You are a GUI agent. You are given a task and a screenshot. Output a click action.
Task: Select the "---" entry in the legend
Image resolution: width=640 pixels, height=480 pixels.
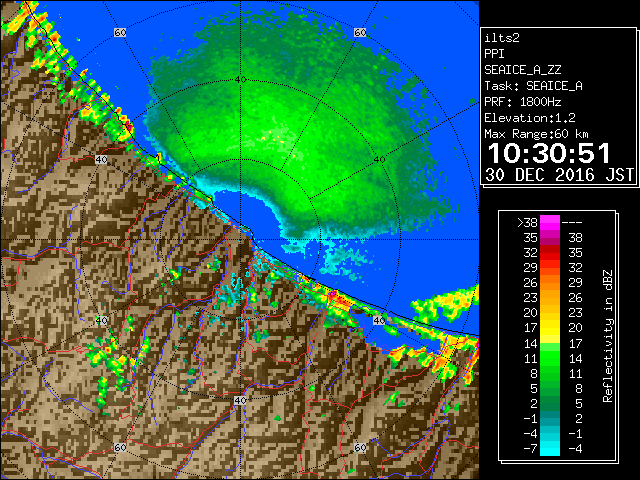click(x=572, y=222)
